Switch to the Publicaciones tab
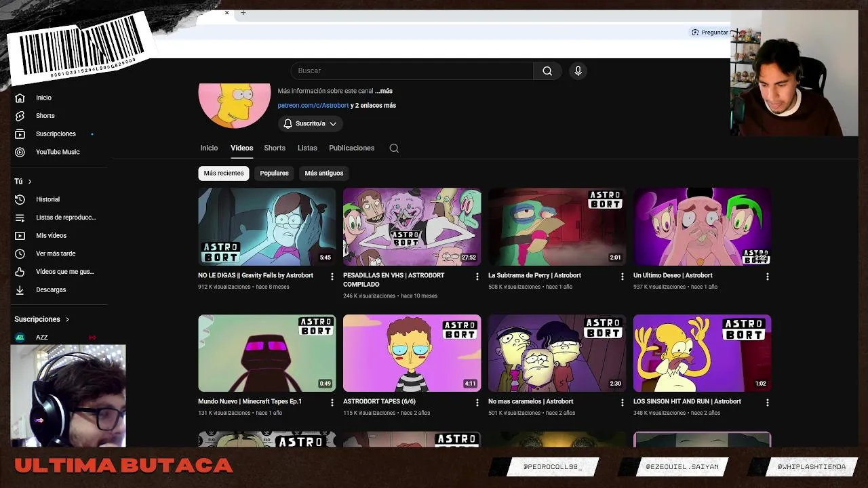This screenshot has height=488, width=868. click(351, 148)
